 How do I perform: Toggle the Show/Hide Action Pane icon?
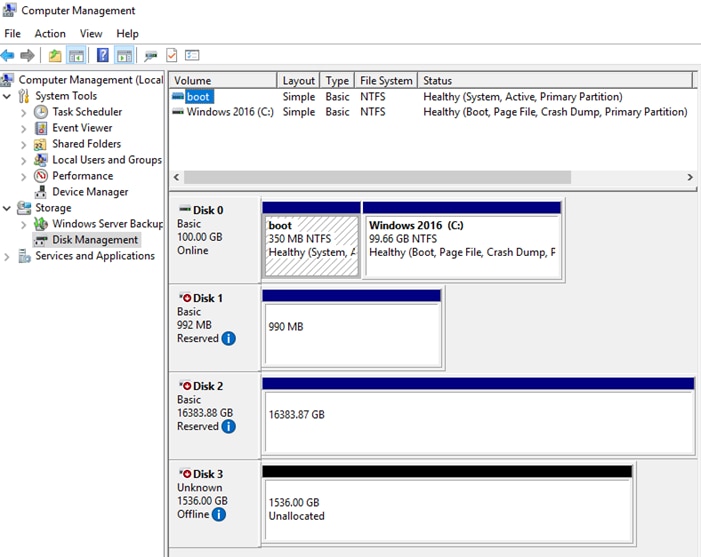pyautogui.click(x=124, y=55)
